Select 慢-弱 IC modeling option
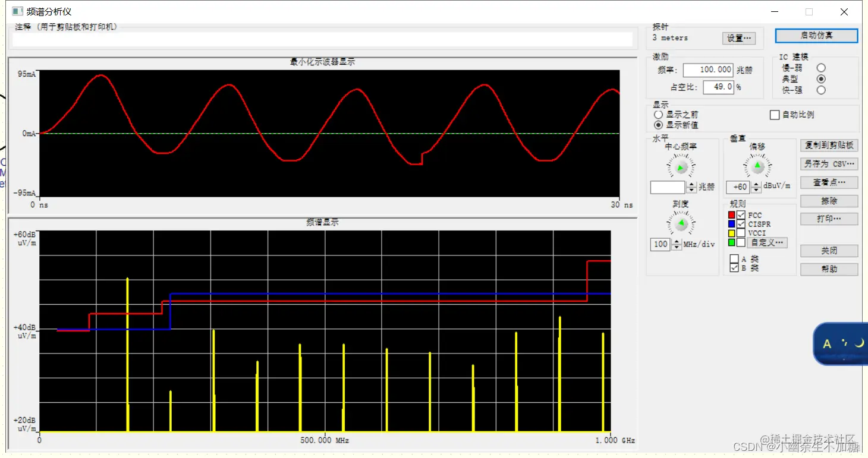The height and width of the screenshot is (458, 868). pos(821,68)
